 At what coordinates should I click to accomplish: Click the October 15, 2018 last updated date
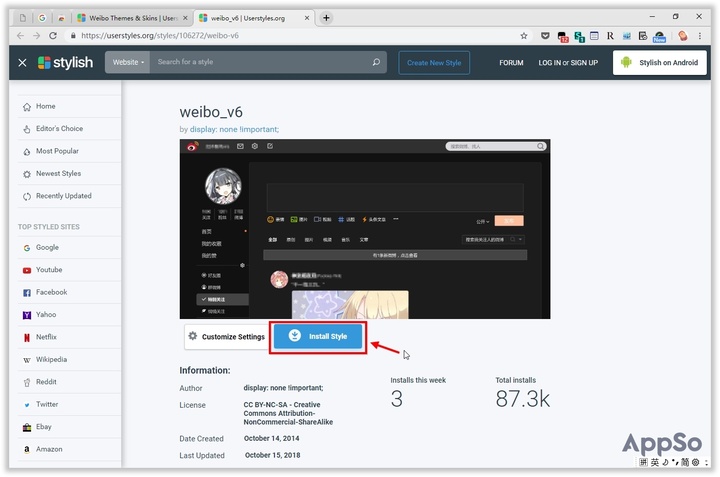pos(272,455)
